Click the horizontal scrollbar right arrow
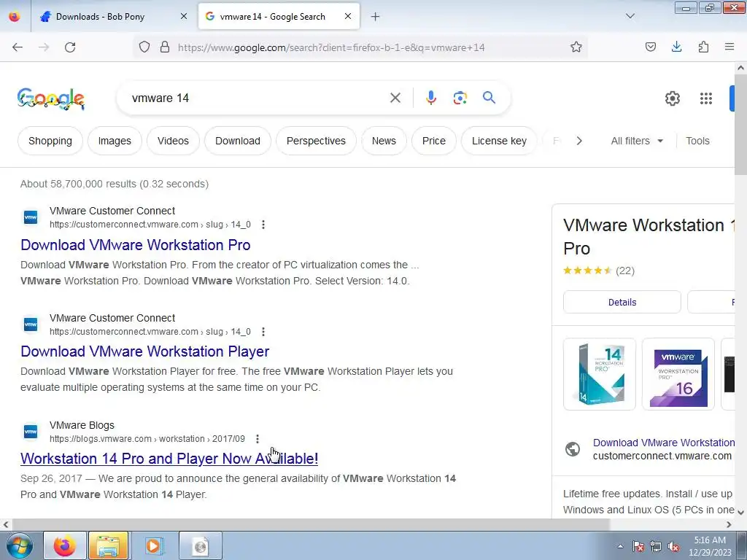 729,525
